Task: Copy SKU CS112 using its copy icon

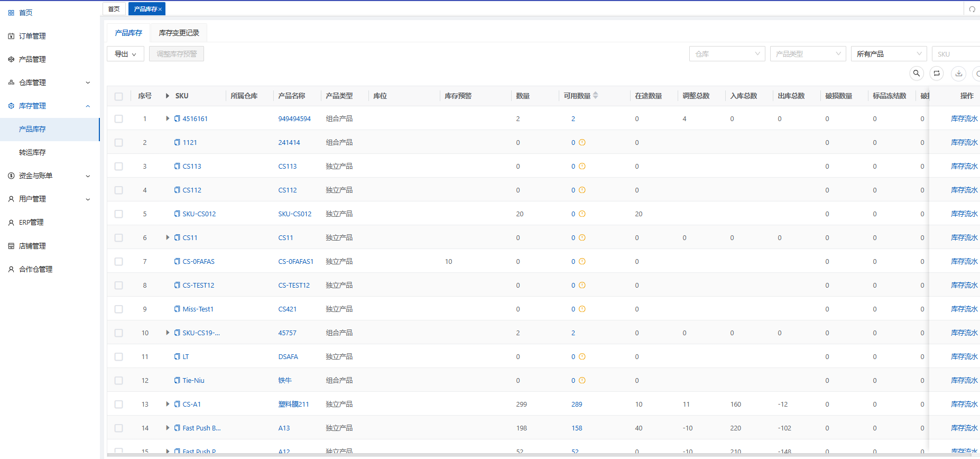Action: click(177, 190)
